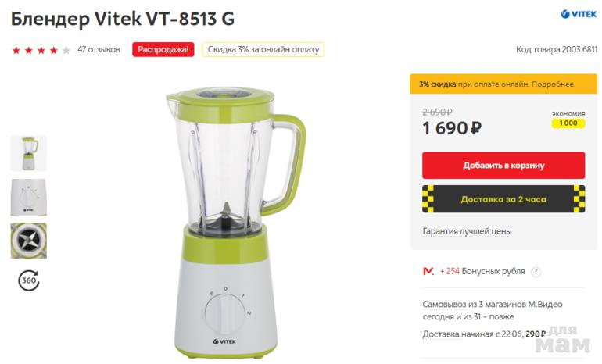This screenshot has width=602, height=364.
Task: Click the Распродажа! sale badge
Action: click(x=163, y=49)
